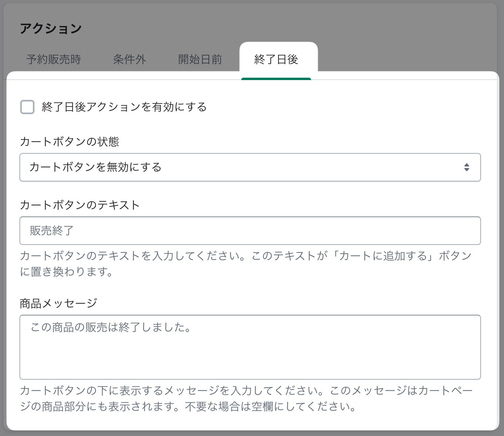Click the 終了日後アクションを有効にする label text
The height and width of the screenshot is (436, 504).
(124, 107)
